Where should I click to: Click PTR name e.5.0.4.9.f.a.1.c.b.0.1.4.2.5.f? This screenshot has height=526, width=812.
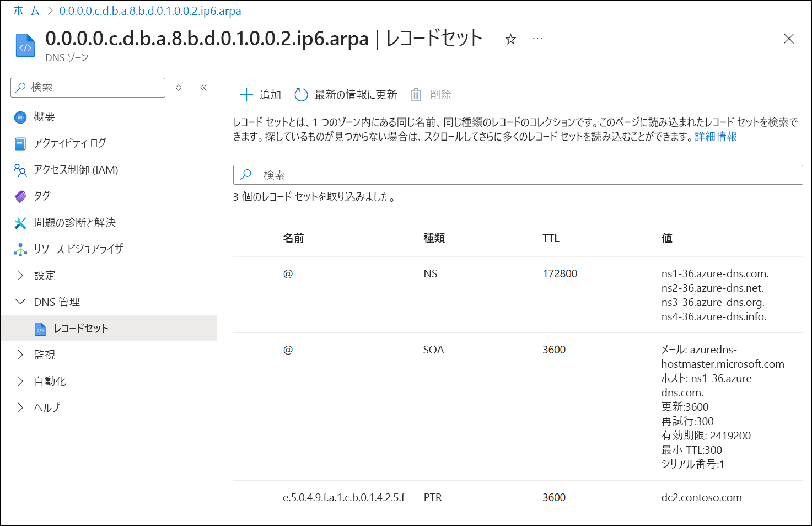[344, 498]
